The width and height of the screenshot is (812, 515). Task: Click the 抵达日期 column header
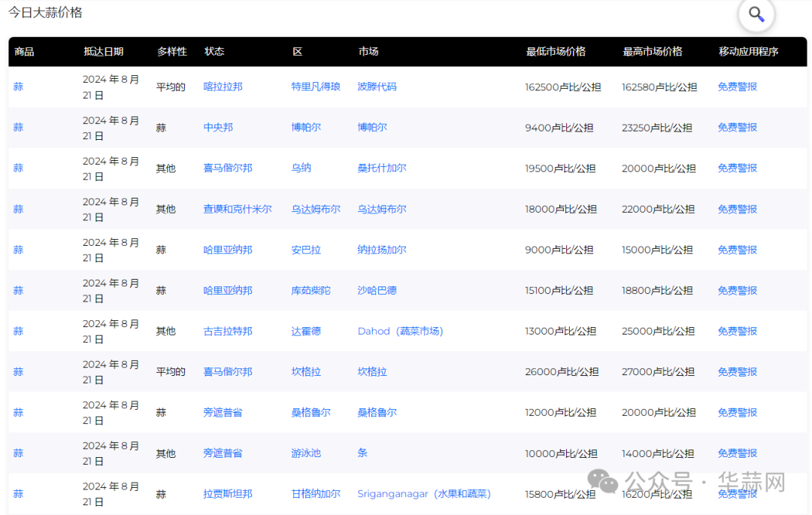point(104,52)
